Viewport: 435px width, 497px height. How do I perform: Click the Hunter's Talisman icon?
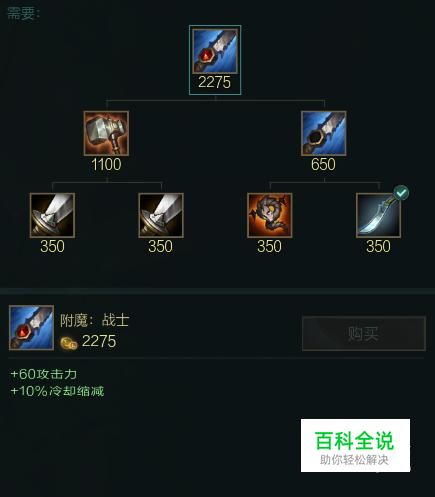point(270,215)
